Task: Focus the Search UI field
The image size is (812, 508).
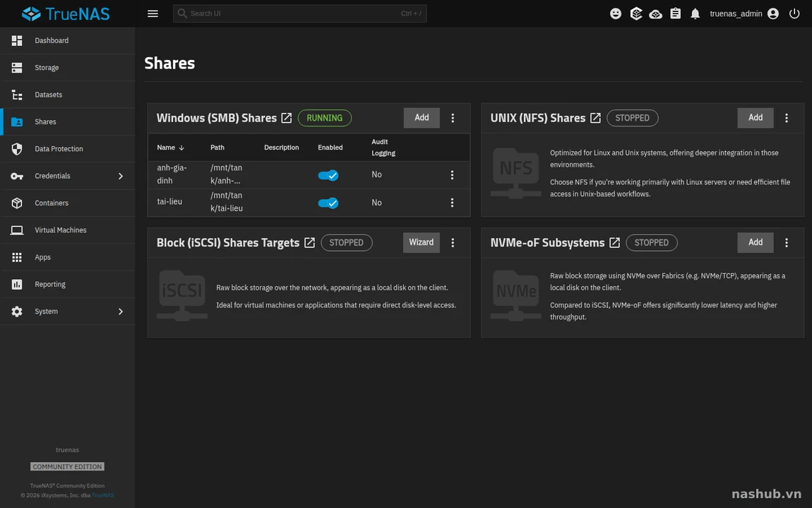Action: [300, 13]
